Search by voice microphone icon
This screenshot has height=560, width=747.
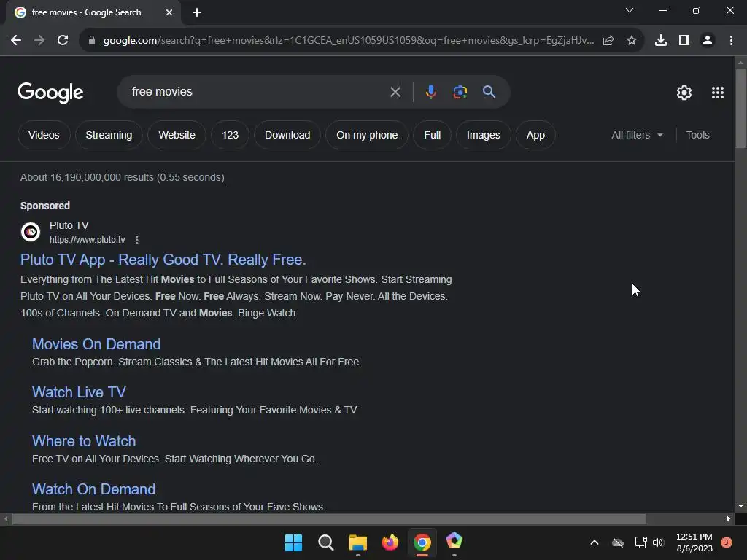[x=430, y=92]
